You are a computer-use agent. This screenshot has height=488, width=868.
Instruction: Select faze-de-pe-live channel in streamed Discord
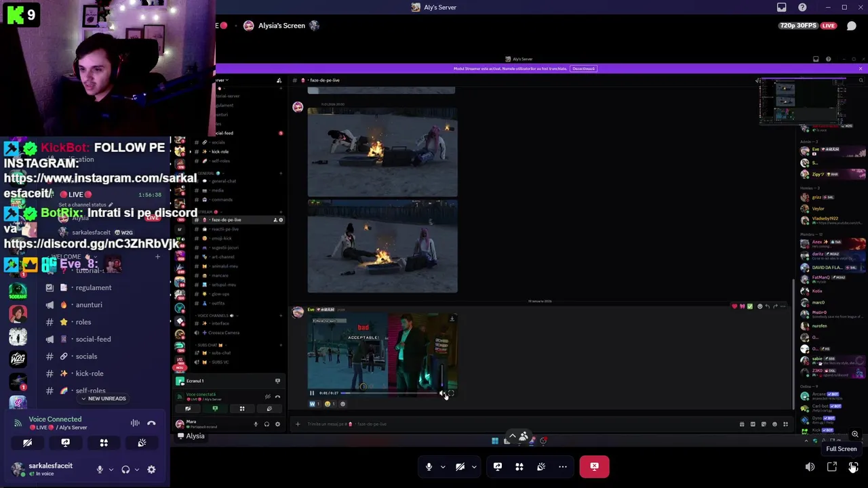coord(237,220)
